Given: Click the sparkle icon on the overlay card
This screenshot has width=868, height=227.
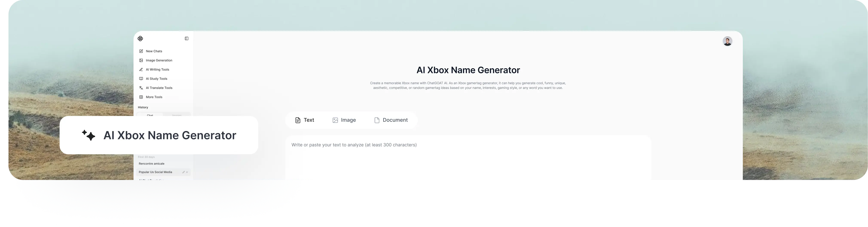Looking at the screenshot, I should coord(88,135).
